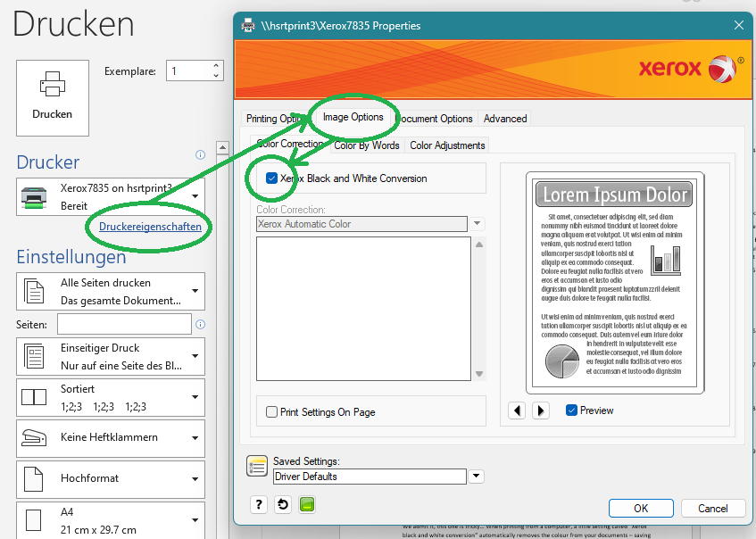Screen dimensions: 756x539
Task: Click the large Drucken print button
Action: tap(53, 98)
